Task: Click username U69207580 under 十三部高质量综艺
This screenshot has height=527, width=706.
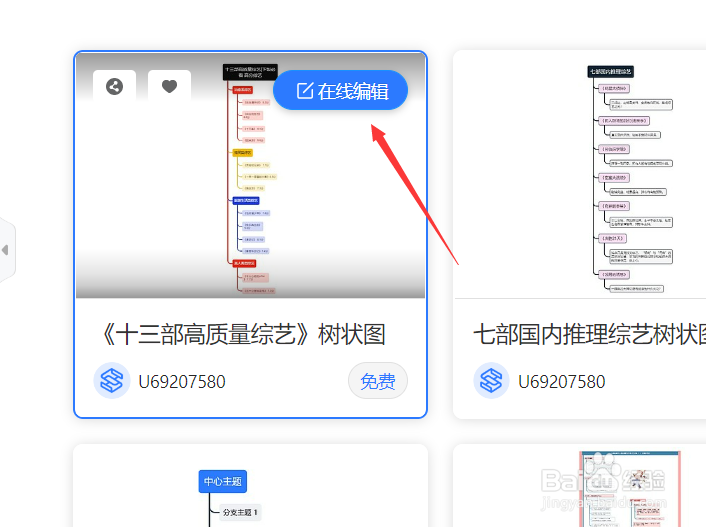Action: tap(182, 382)
